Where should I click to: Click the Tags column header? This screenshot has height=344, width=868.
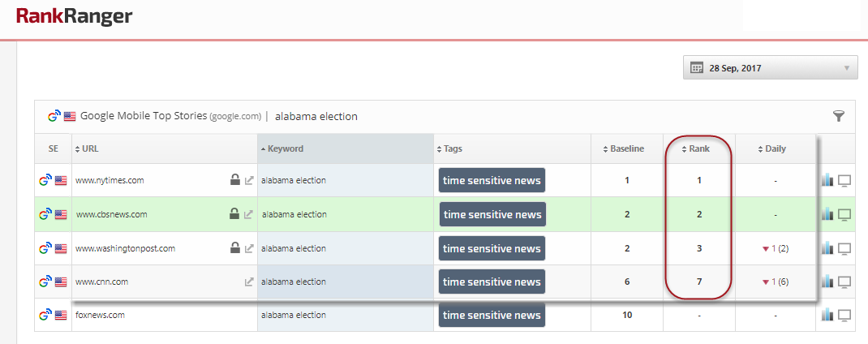click(453, 149)
